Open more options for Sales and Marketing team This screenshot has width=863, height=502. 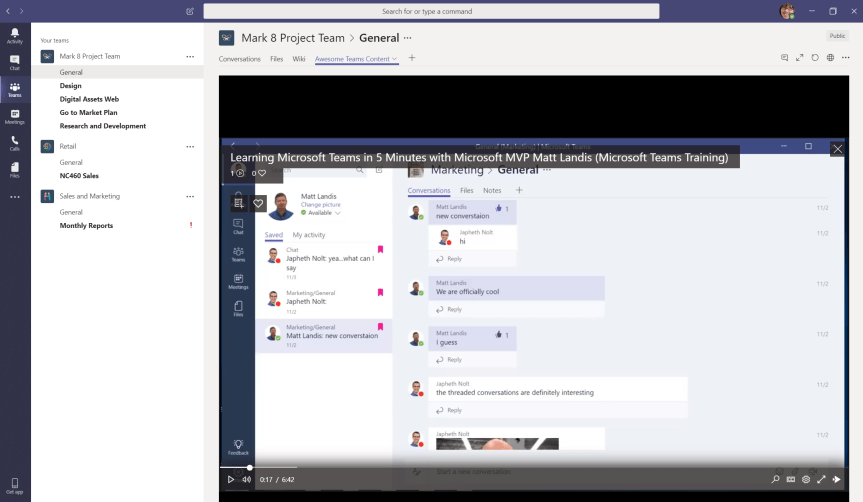(190, 196)
